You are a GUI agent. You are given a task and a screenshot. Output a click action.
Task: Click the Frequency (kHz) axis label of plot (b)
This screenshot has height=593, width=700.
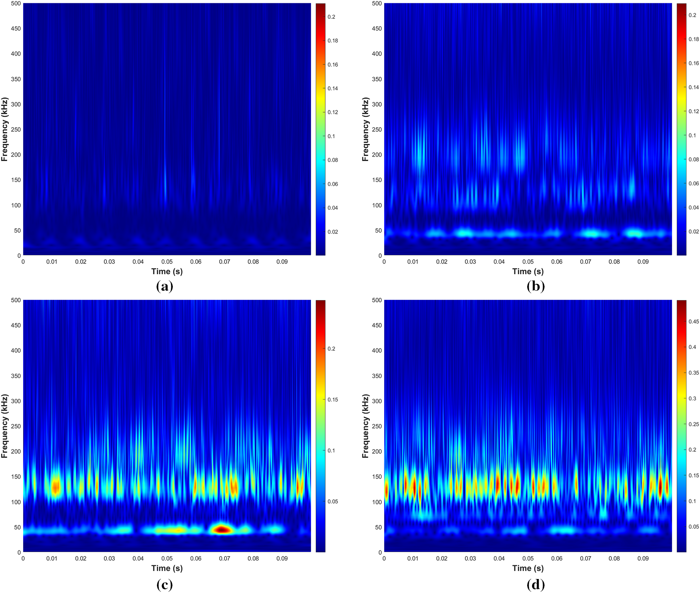tap(365, 129)
